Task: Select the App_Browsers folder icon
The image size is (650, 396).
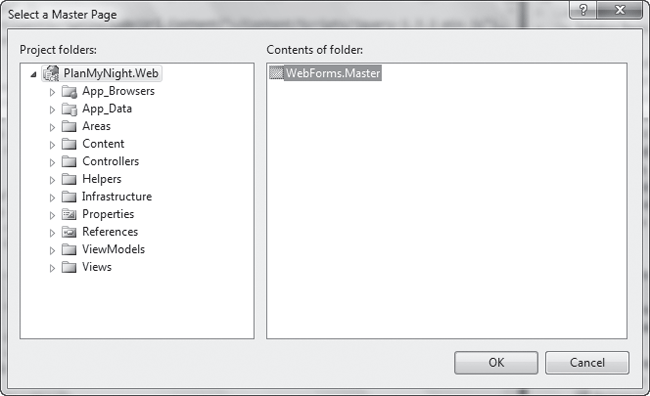Action: 69,91
